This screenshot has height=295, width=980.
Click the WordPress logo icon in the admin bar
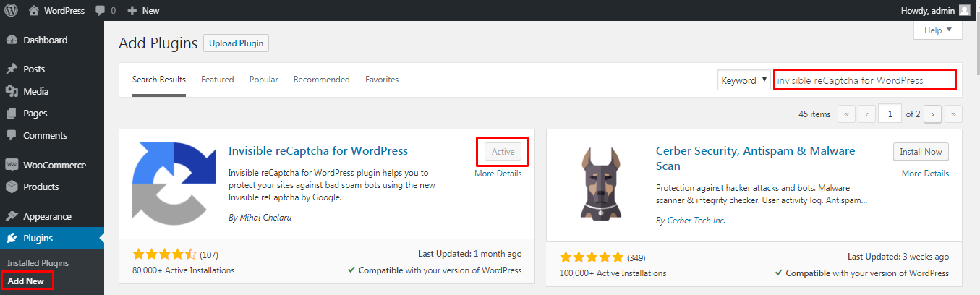coord(12,10)
